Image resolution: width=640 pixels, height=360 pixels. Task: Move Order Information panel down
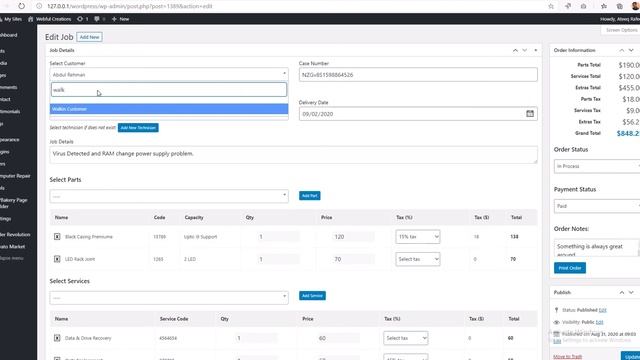631,50
